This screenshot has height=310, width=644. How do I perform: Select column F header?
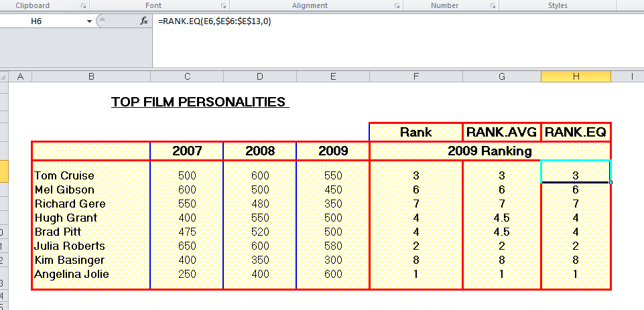click(416, 76)
